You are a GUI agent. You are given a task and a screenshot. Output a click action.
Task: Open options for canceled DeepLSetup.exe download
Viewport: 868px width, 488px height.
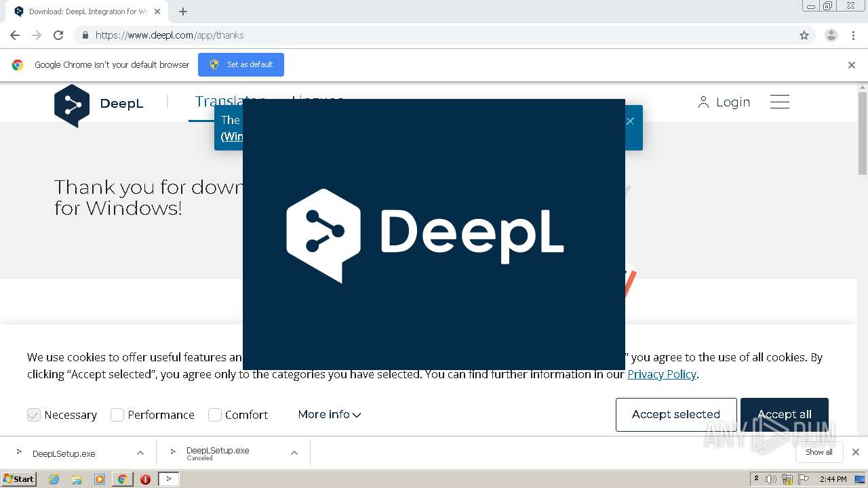click(294, 453)
